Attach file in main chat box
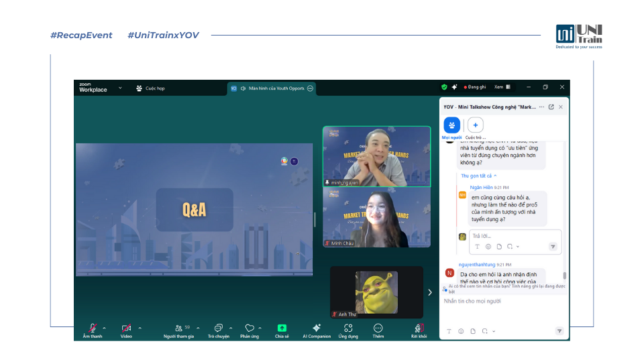 473,331
